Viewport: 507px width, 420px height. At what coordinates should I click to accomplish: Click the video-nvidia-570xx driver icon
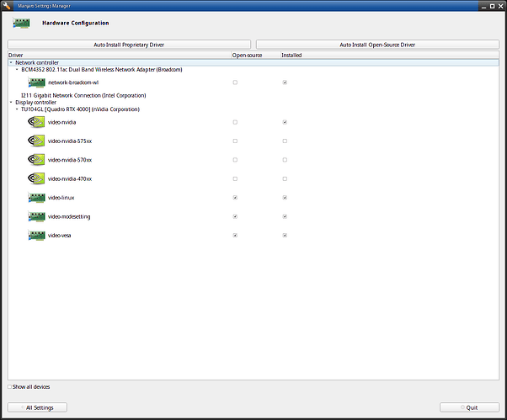click(36, 160)
